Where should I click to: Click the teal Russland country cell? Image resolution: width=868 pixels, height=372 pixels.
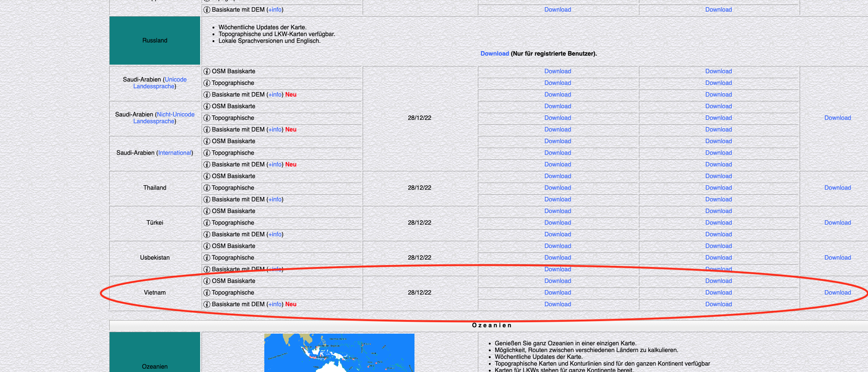tap(155, 41)
